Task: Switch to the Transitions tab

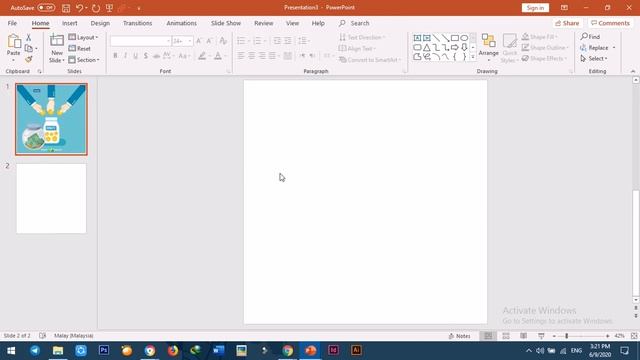Action: tap(138, 23)
